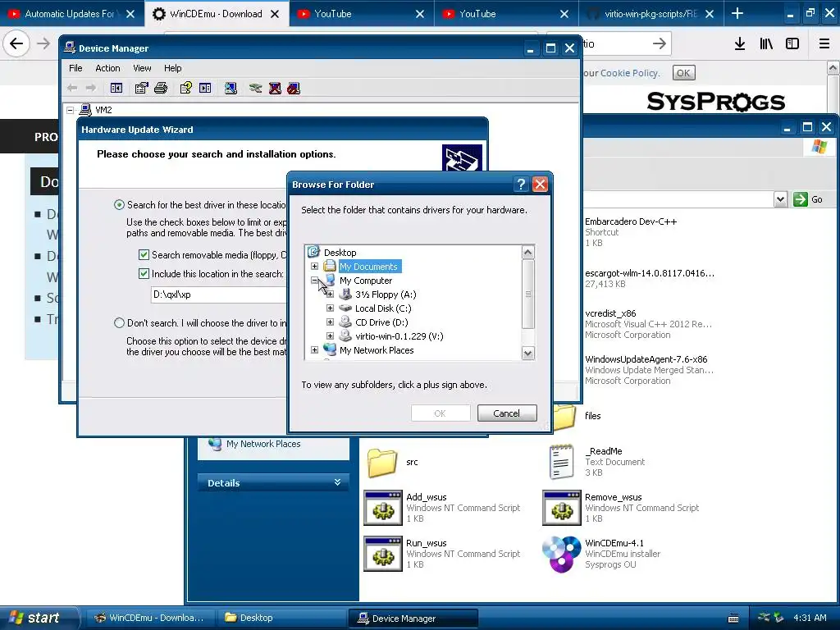Image resolution: width=840 pixels, height=630 pixels.
Task: Open the Run_wsus command script icon
Action: (383, 554)
